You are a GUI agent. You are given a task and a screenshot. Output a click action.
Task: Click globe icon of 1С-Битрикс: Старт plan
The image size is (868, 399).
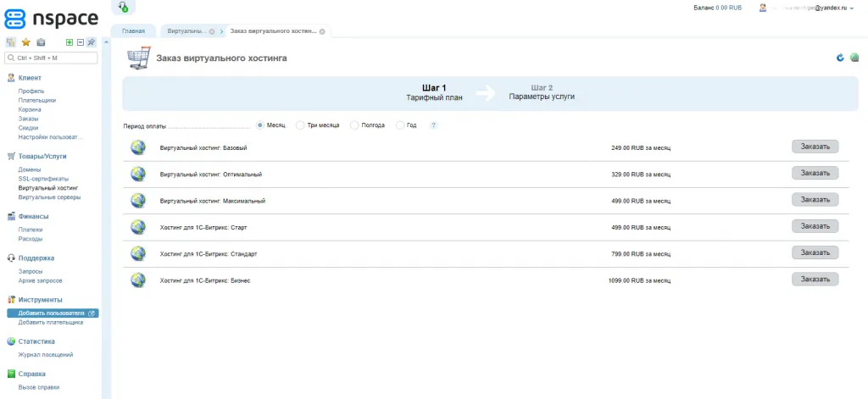(138, 227)
